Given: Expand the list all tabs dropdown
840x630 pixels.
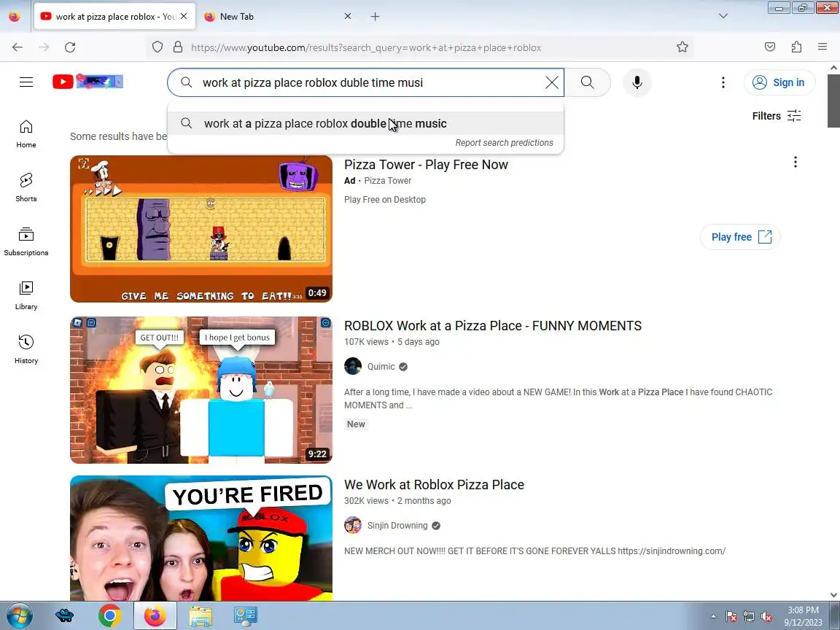Looking at the screenshot, I should (x=723, y=16).
